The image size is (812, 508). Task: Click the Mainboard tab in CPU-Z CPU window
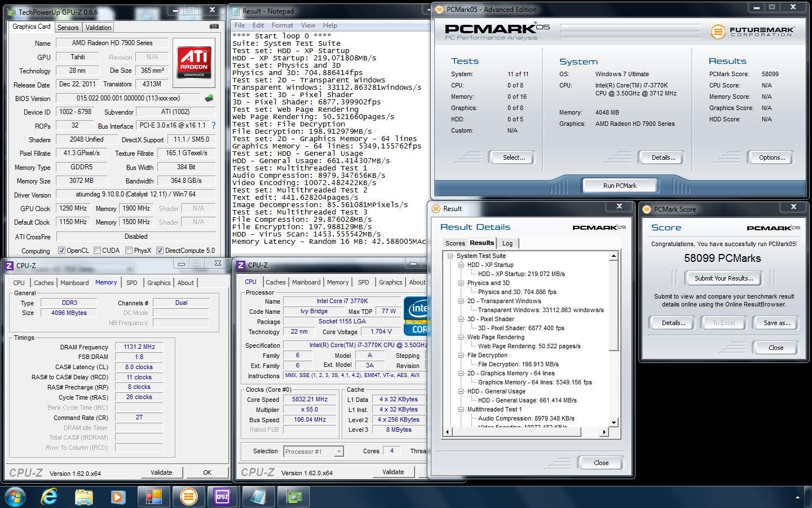click(x=306, y=282)
